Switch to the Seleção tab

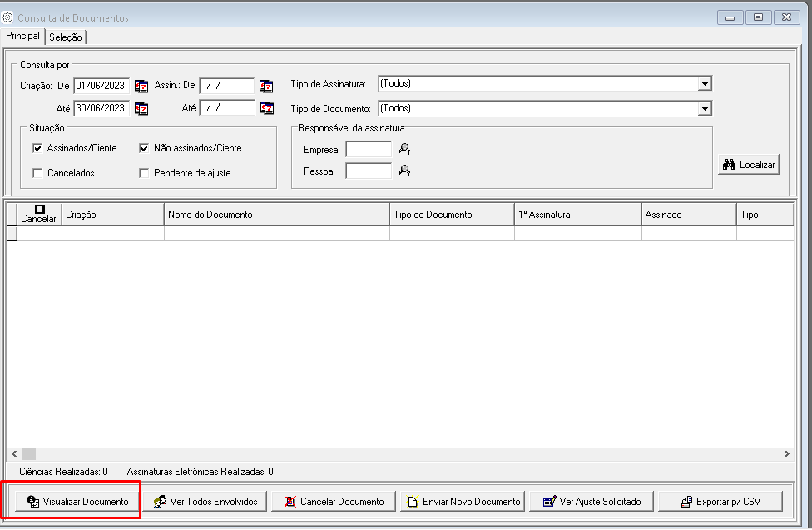coord(66,37)
